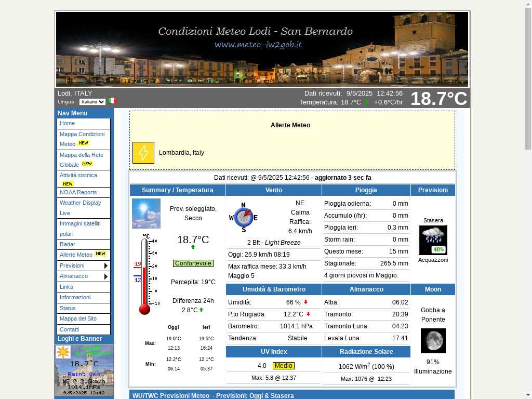The image size is (532, 399).
Task: Click the temperature rising arrow under 18.7°C
Action: tap(193, 247)
